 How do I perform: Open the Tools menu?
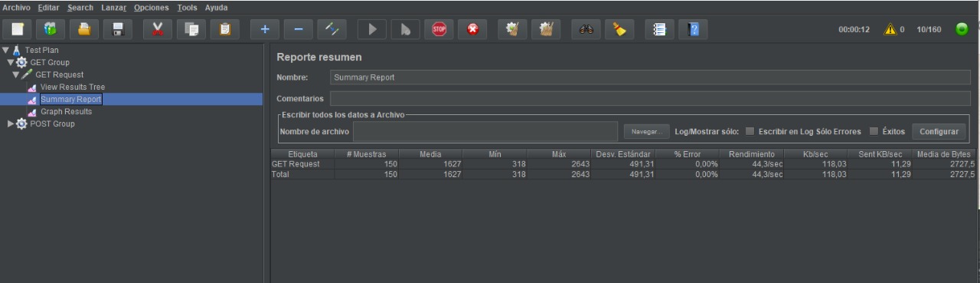point(187,7)
